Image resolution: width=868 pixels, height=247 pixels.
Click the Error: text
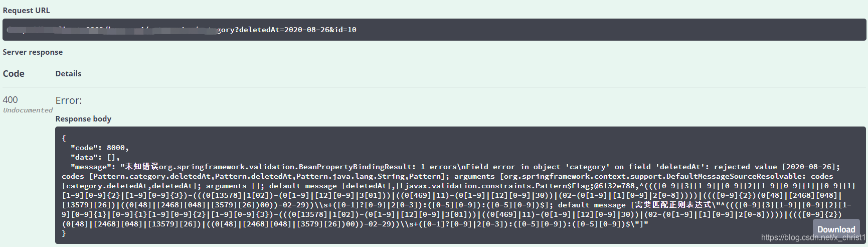pyautogui.click(x=69, y=100)
